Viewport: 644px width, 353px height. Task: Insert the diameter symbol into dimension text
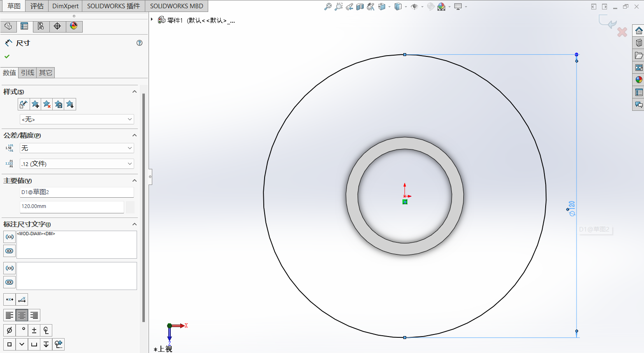pos(9,330)
